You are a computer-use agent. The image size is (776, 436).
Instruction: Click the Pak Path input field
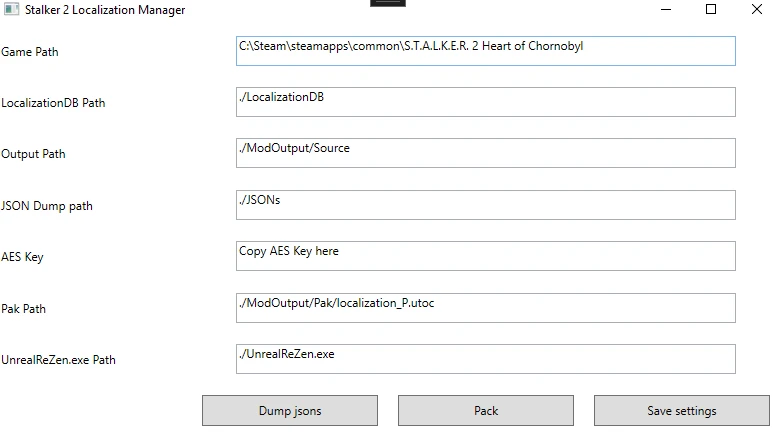click(485, 308)
